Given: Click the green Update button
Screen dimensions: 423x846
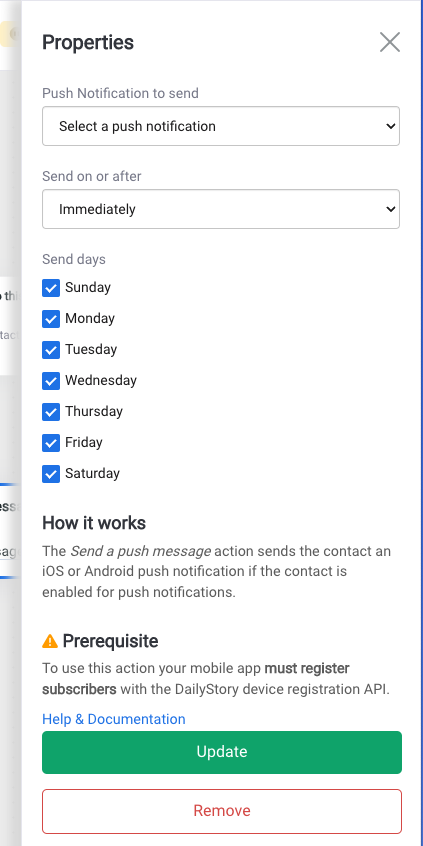Looking at the screenshot, I should [x=222, y=752].
